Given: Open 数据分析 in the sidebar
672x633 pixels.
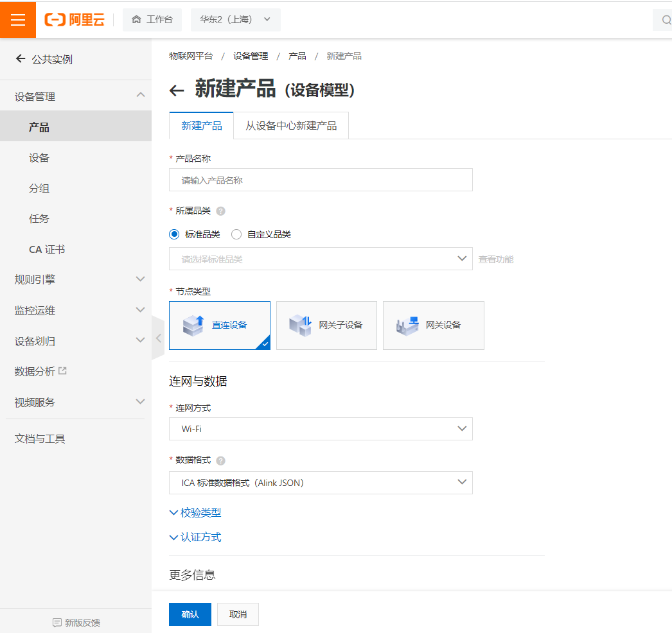Looking at the screenshot, I should point(35,371).
